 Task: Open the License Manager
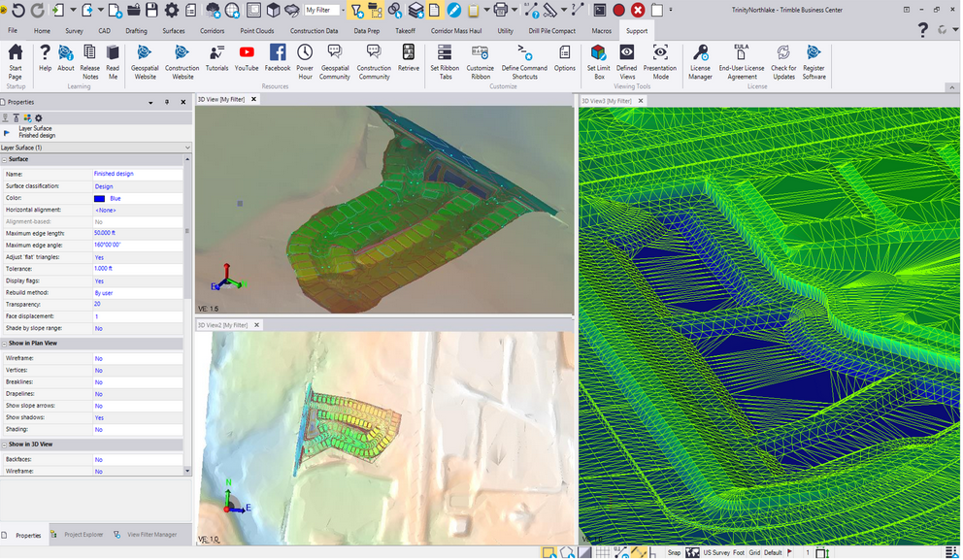tap(700, 62)
